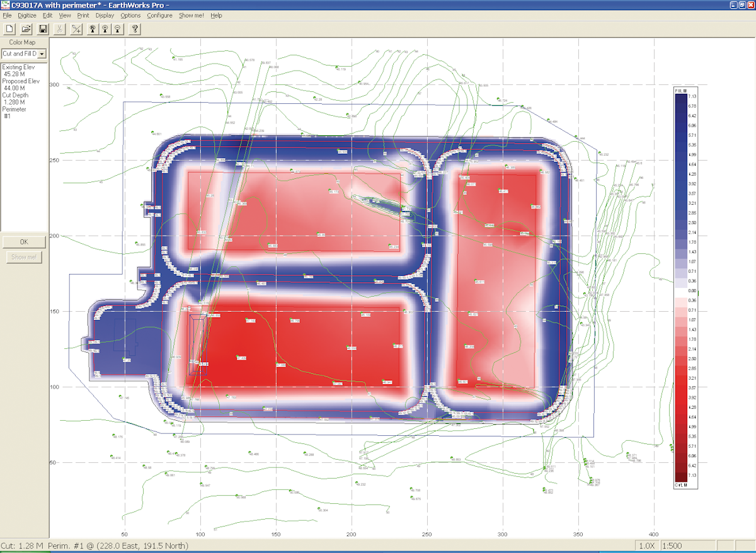Select the survey marker zoom-in tool

click(106, 28)
